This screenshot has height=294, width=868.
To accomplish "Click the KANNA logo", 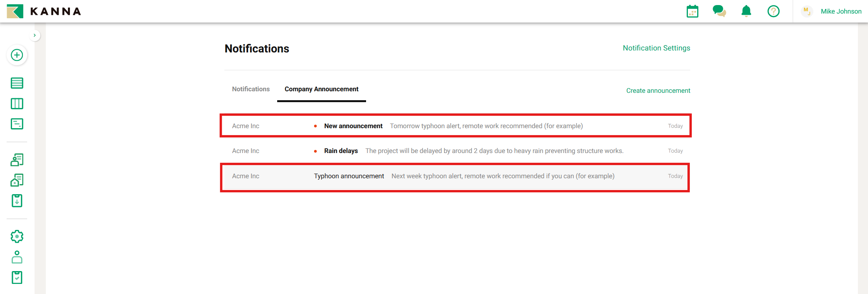I will pyautogui.click(x=44, y=11).
